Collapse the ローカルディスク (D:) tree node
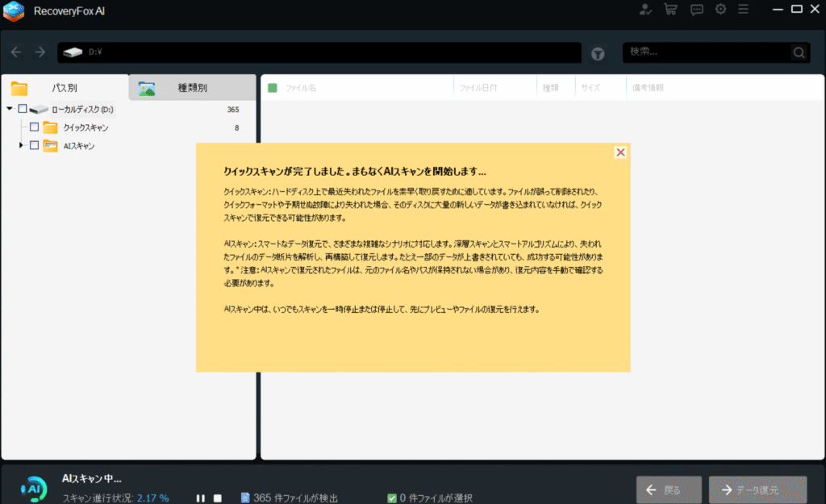Image resolution: width=826 pixels, height=504 pixels. [10, 109]
